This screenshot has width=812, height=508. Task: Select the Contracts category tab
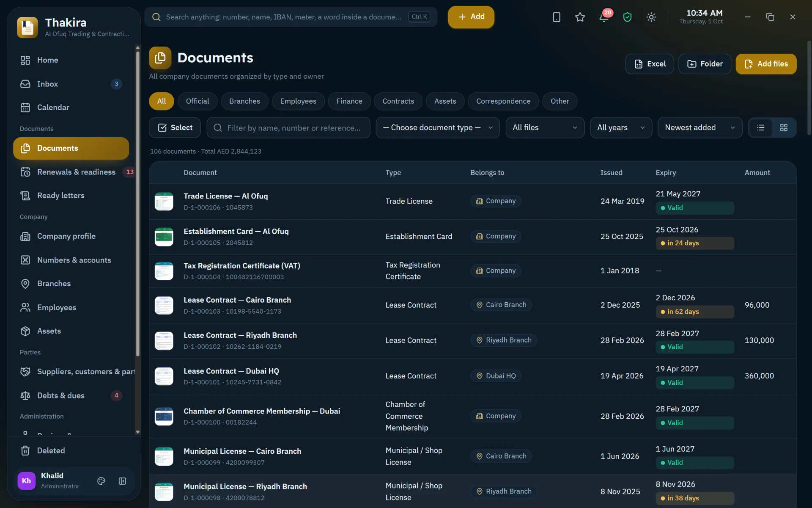(398, 101)
